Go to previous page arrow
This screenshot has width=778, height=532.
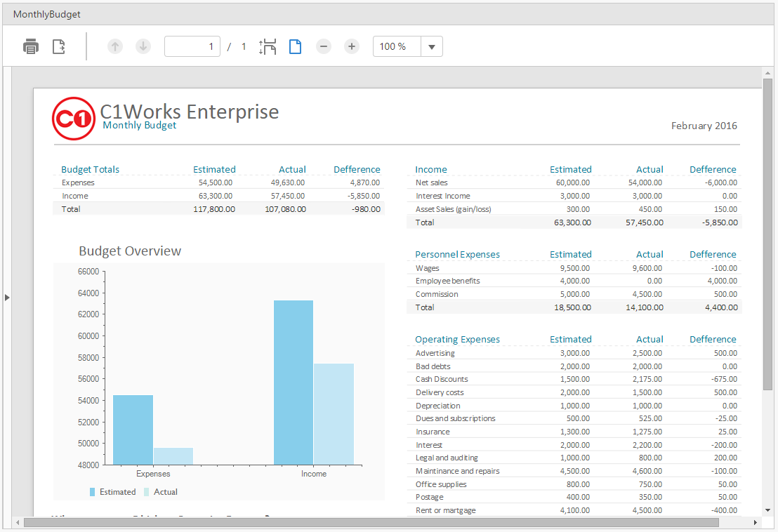[115, 46]
